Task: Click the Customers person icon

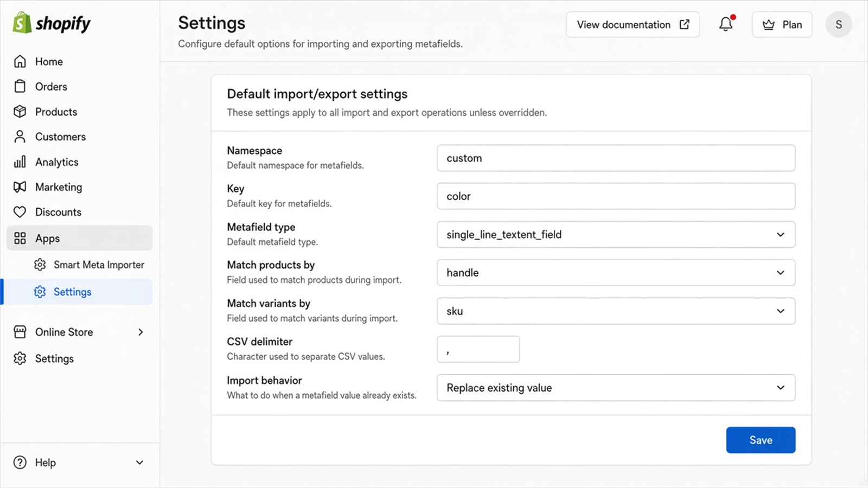Action: (20, 137)
